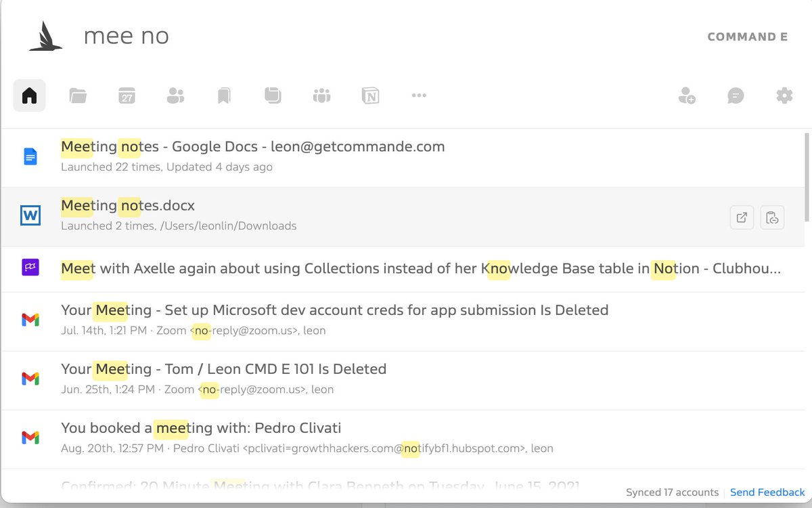Open Meeting notes.docx in external window
This screenshot has width=812, height=508.
[x=742, y=217]
